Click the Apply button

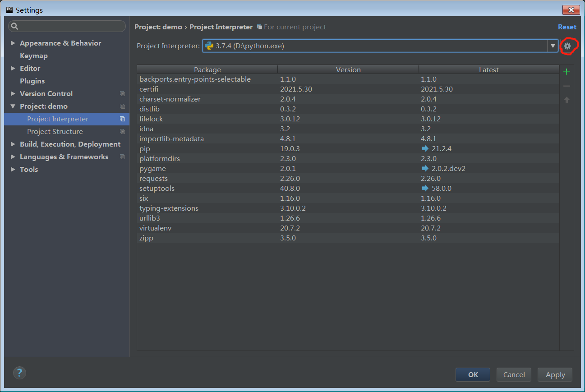[x=555, y=374]
